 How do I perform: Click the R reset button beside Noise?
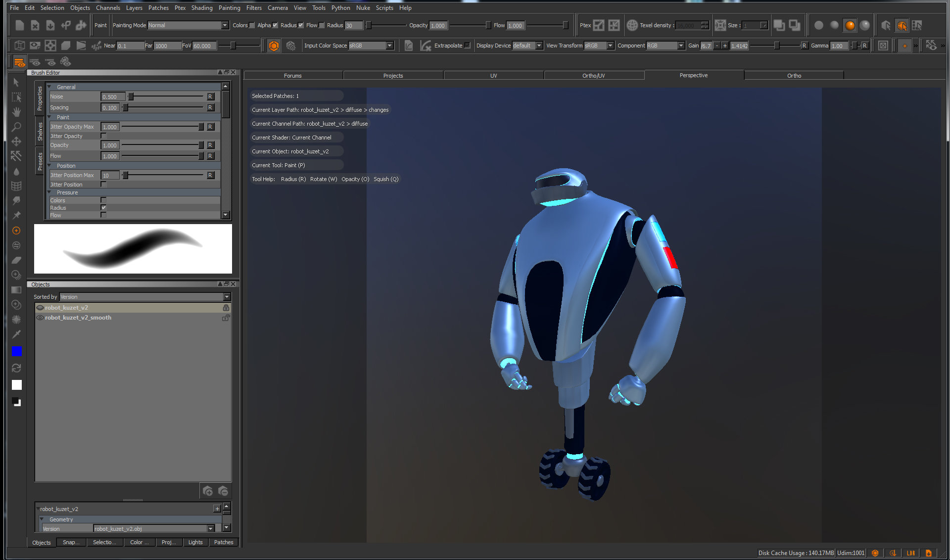(x=210, y=96)
